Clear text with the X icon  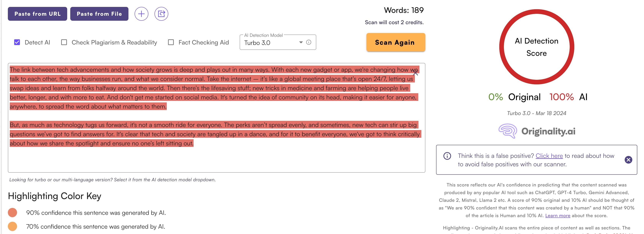[x=415, y=73]
